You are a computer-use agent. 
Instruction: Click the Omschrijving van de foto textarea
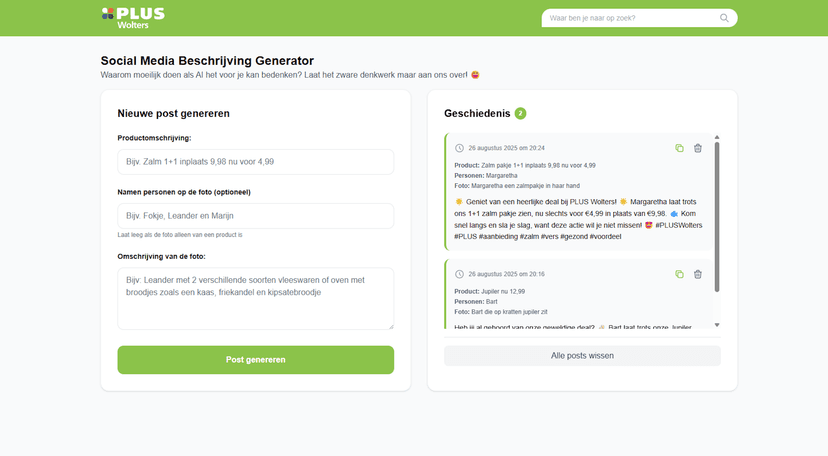(x=256, y=299)
